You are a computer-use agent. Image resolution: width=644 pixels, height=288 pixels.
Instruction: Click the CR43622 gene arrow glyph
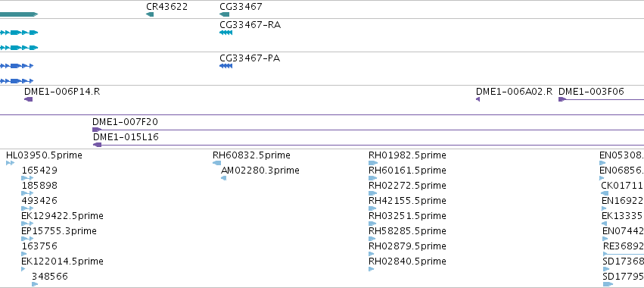pyautogui.click(x=150, y=14)
